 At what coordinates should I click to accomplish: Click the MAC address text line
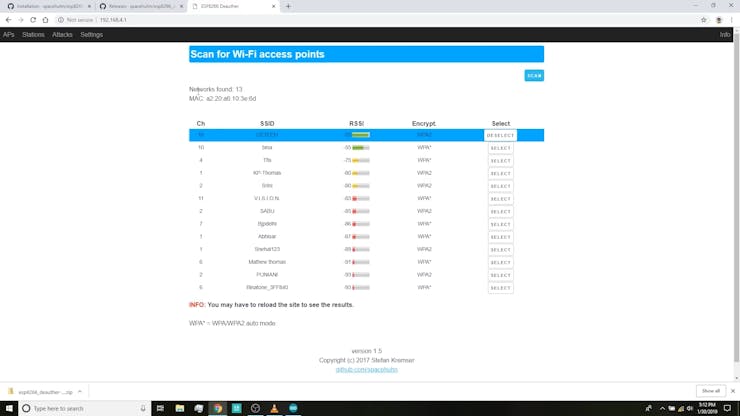point(223,99)
